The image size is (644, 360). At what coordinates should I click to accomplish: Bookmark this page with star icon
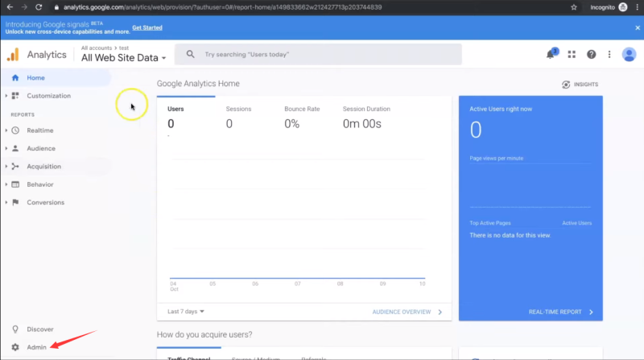573,7
